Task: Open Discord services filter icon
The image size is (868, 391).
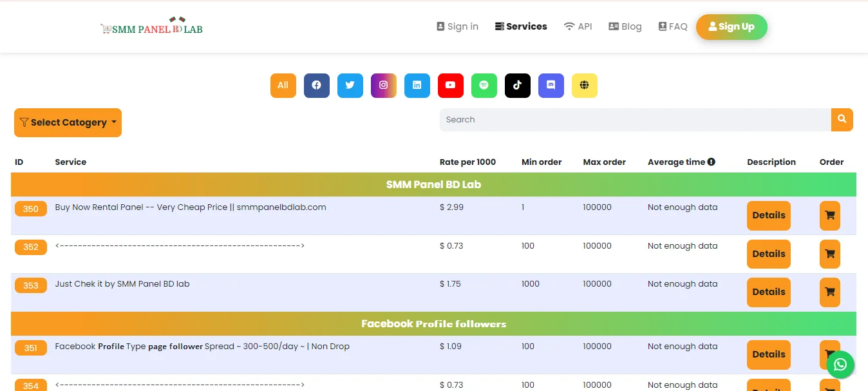Action: [x=551, y=85]
